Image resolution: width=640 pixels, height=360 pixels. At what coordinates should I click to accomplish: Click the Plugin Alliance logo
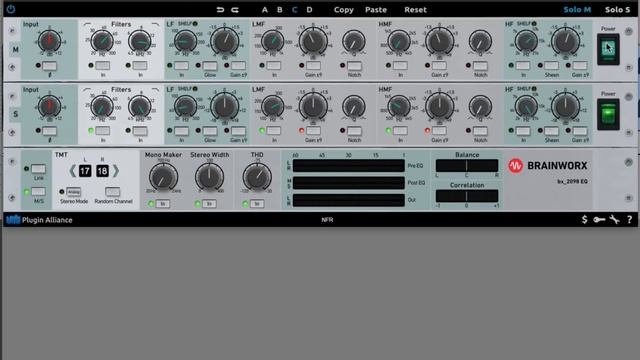point(39,220)
